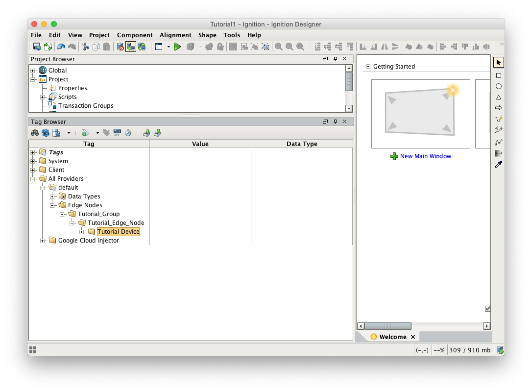Click the scissors Cut icon

click(x=85, y=47)
